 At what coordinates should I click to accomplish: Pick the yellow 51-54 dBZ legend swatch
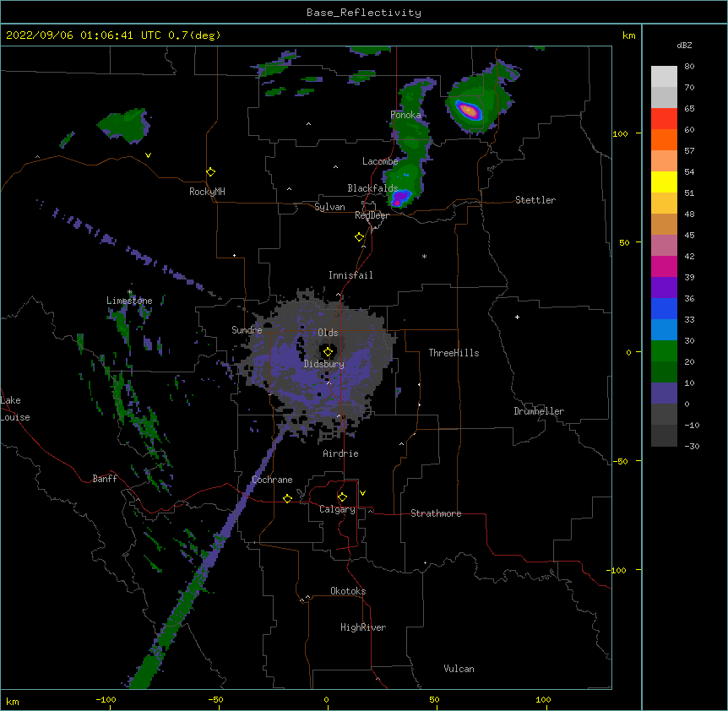664,182
